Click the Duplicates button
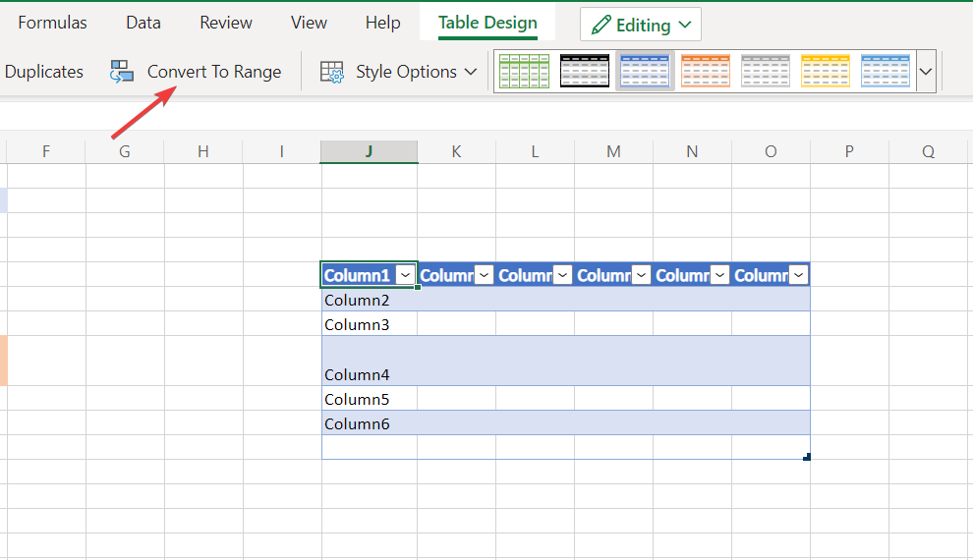Viewport: 973px width, 560px height. tap(43, 72)
